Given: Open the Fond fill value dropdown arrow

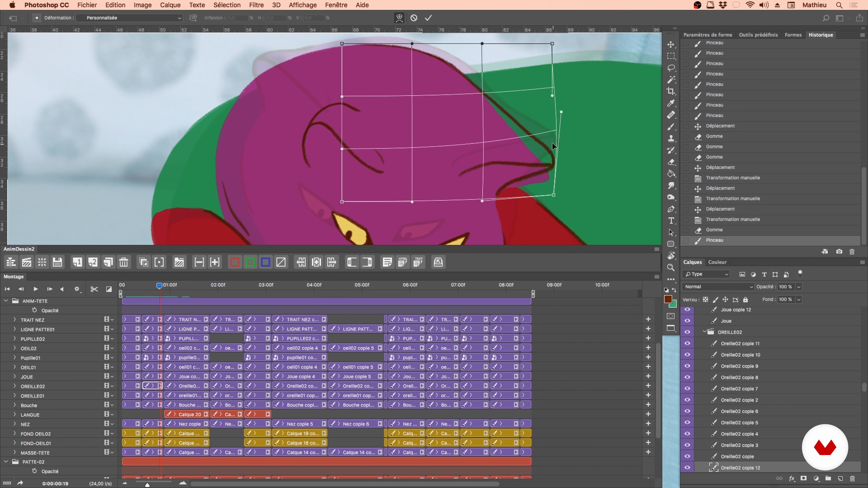Looking at the screenshot, I should (x=799, y=299).
